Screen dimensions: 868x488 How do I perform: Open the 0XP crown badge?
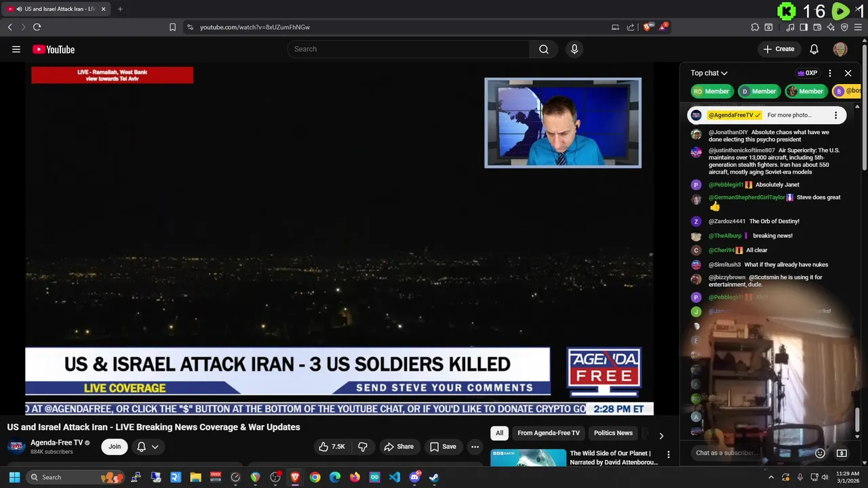[807, 73]
